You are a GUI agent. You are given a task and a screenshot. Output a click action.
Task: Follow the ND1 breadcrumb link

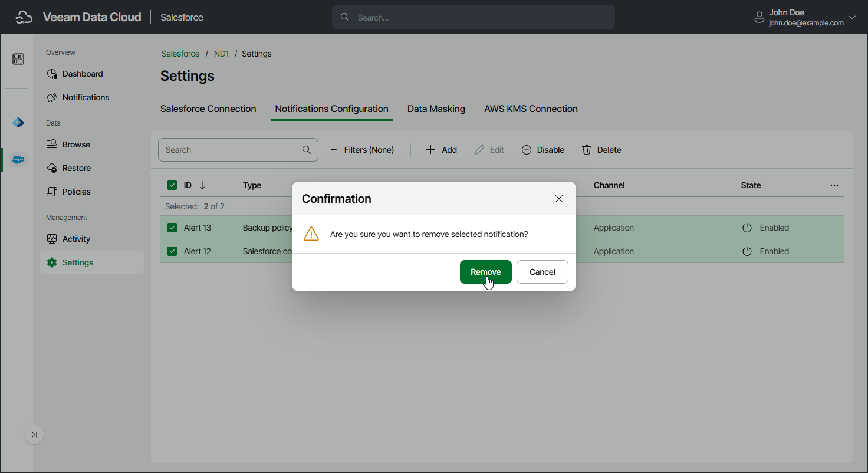click(x=221, y=54)
